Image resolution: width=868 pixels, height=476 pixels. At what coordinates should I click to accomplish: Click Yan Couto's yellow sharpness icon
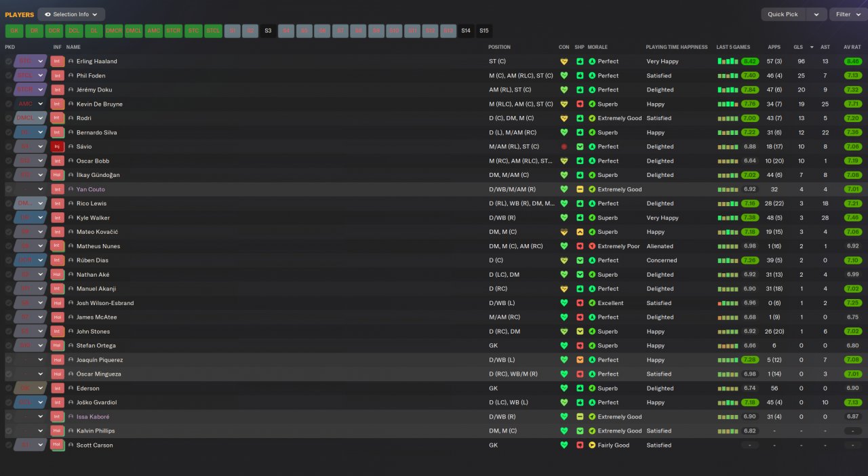[580, 189]
